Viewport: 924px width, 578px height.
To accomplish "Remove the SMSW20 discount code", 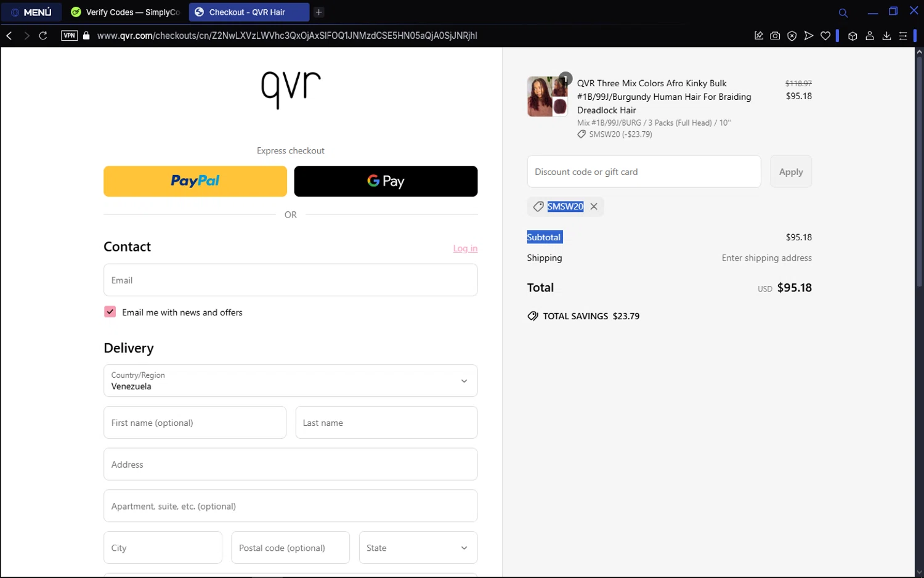I will (594, 206).
